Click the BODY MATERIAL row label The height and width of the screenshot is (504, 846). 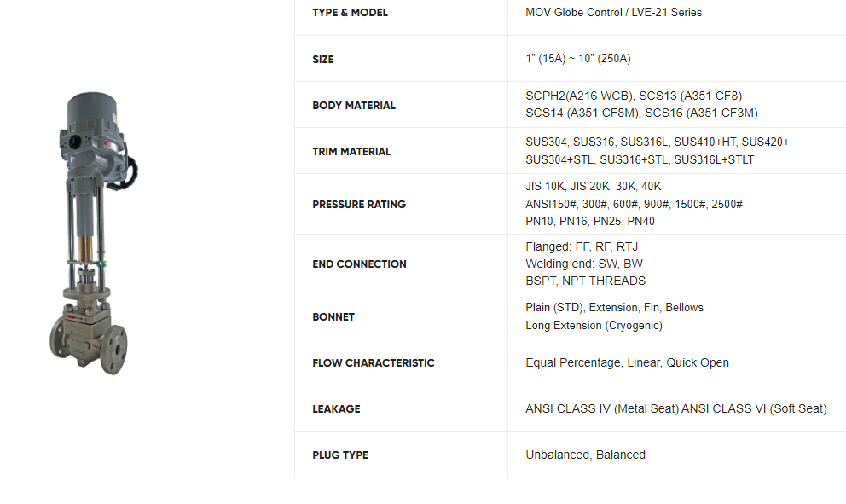[354, 106]
